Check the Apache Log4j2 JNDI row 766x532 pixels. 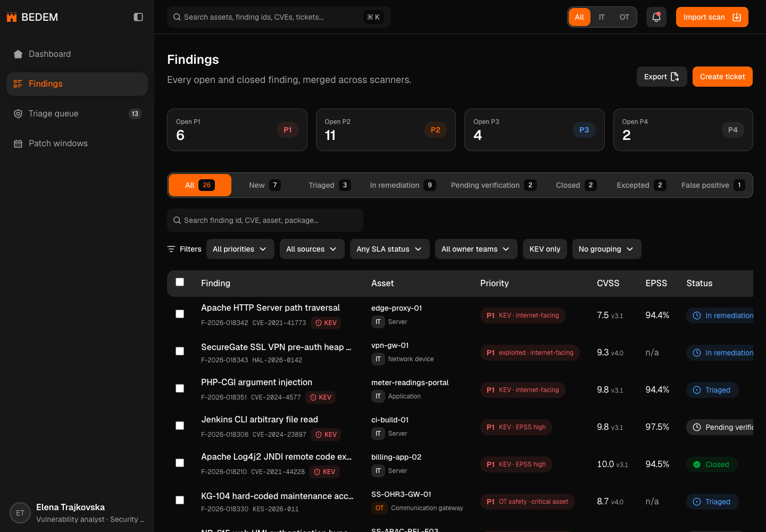[x=180, y=463]
